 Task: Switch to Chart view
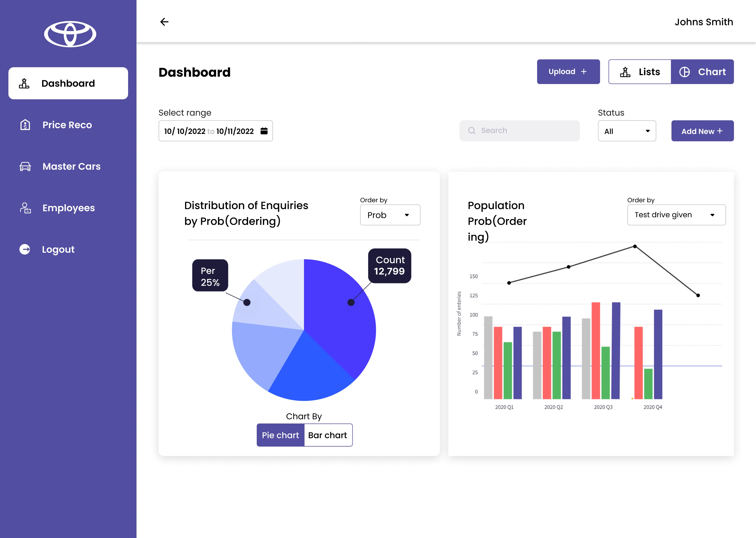click(702, 72)
